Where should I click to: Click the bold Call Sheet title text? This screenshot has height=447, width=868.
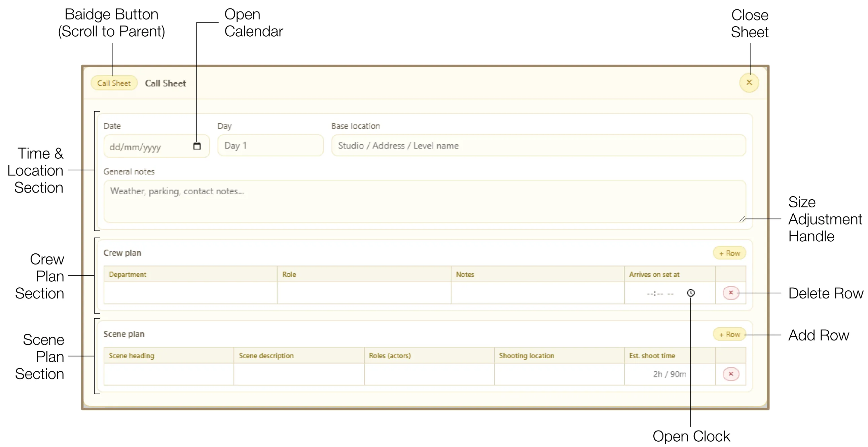(166, 83)
